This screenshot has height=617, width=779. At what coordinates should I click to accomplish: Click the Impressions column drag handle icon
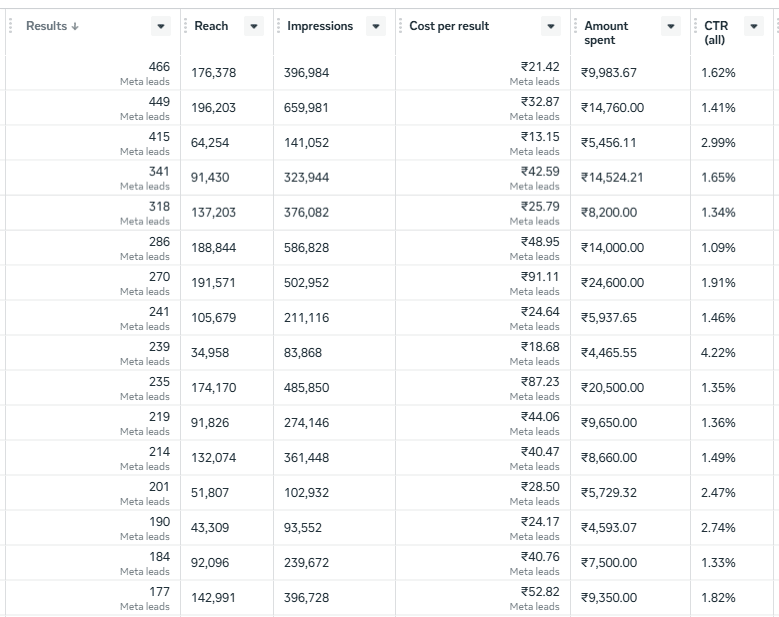(278, 26)
